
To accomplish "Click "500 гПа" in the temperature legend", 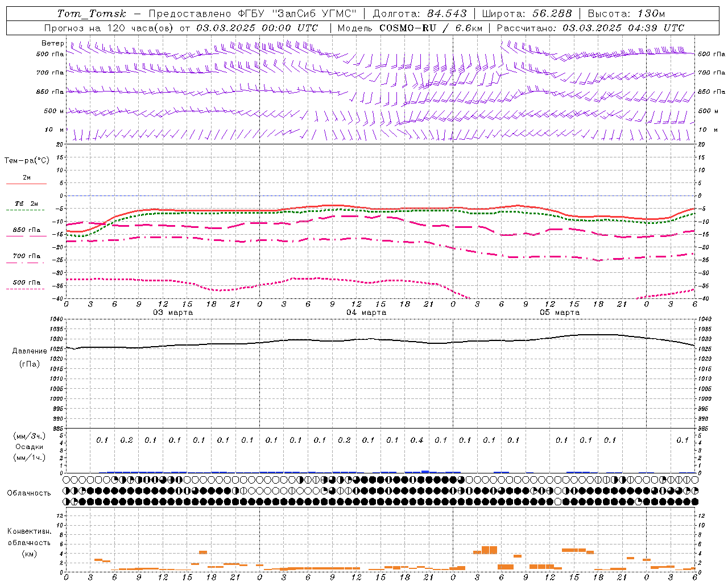I will (27, 282).
